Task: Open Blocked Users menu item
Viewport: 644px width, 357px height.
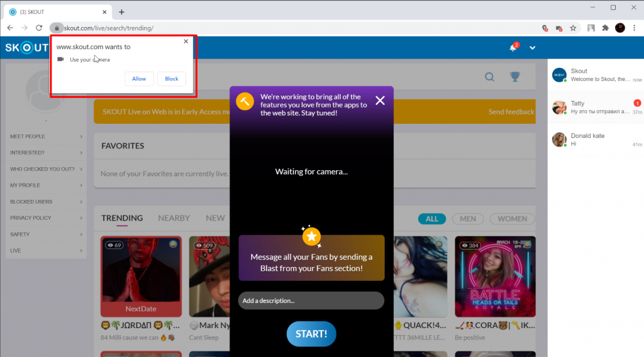Action: point(46,202)
